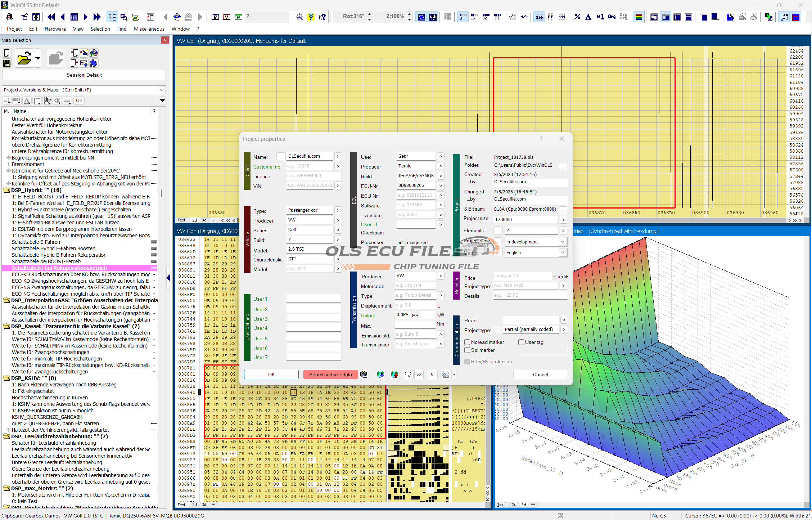The height and width of the screenshot is (520, 812).
Task: Click the blue binoculars search icon
Action: (177, 17)
